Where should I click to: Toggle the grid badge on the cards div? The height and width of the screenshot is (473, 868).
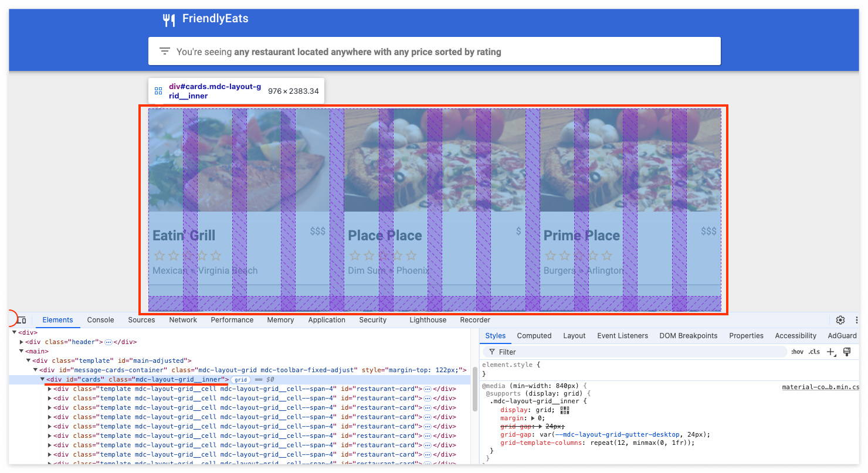click(x=240, y=380)
